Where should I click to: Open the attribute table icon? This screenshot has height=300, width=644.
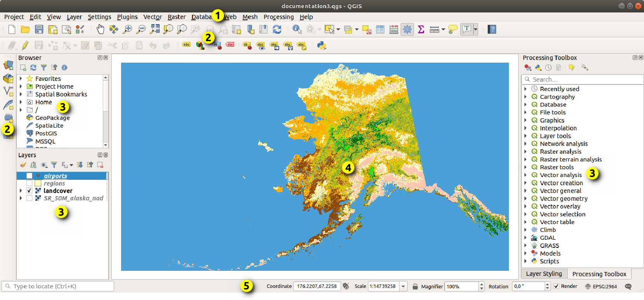[x=380, y=29]
